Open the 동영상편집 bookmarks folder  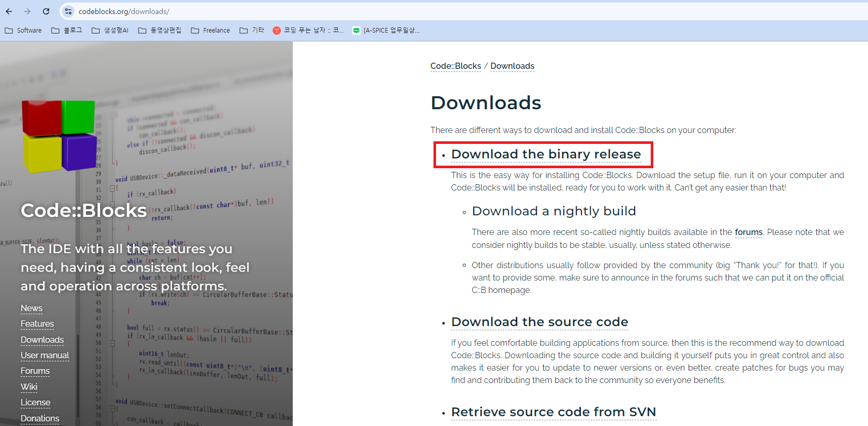(160, 31)
